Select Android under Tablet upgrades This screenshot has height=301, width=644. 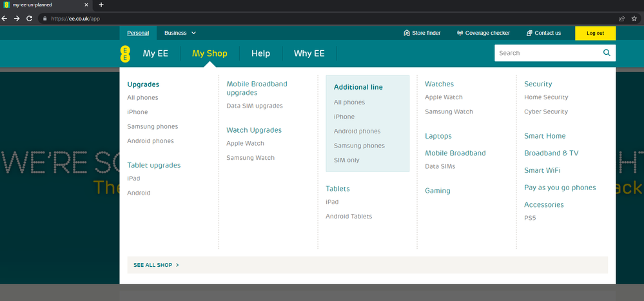pos(139,193)
